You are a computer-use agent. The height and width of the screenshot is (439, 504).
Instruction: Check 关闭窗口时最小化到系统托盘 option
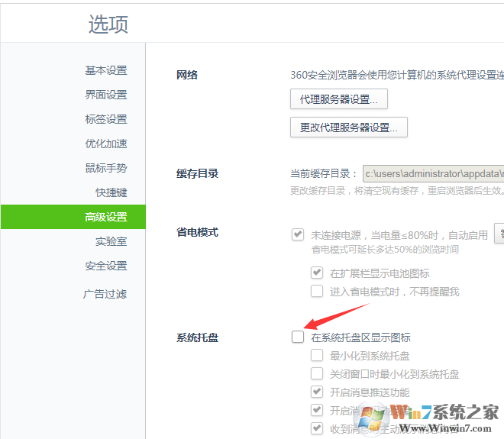point(317,373)
